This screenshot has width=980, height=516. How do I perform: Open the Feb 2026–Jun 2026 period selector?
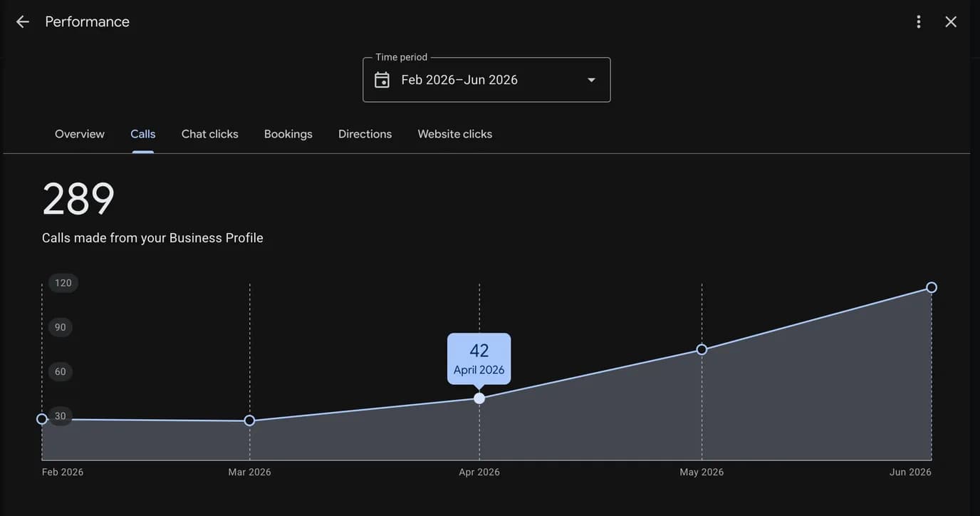point(486,80)
